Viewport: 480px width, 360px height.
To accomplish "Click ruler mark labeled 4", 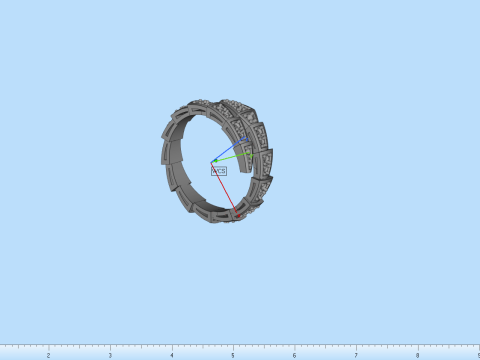I will click(x=172, y=355).
